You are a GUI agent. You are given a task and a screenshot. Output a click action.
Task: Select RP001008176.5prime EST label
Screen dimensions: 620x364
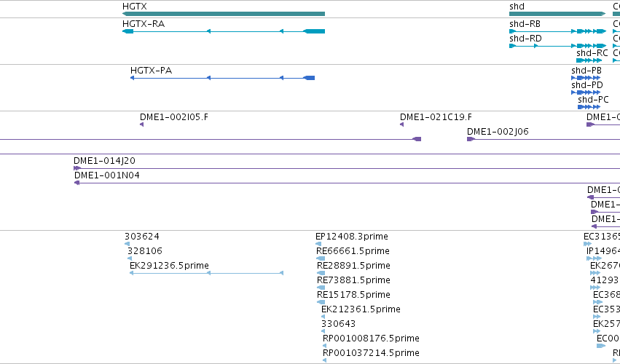point(371,339)
